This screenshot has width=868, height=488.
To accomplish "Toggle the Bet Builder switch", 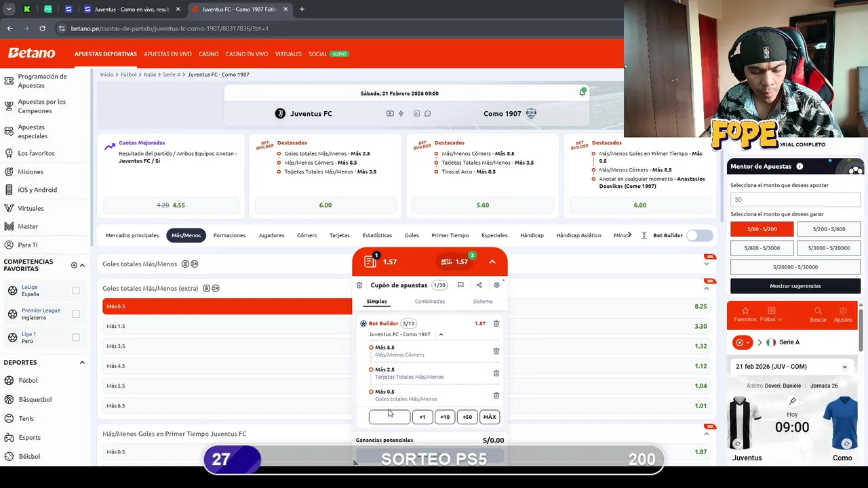I will pos(699,235).
